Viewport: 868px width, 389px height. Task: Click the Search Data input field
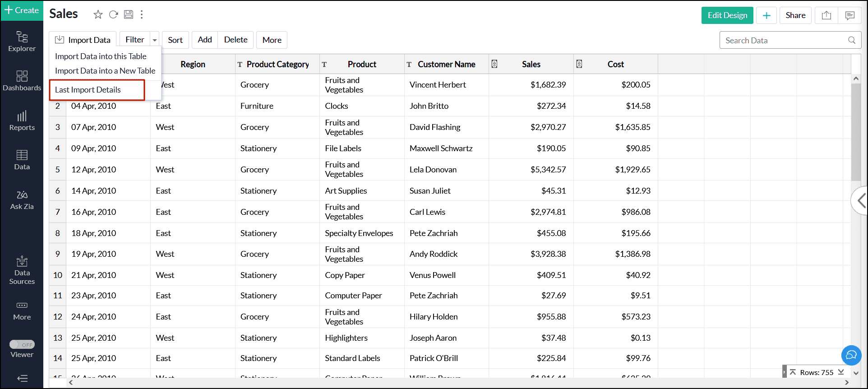[785, 40]
